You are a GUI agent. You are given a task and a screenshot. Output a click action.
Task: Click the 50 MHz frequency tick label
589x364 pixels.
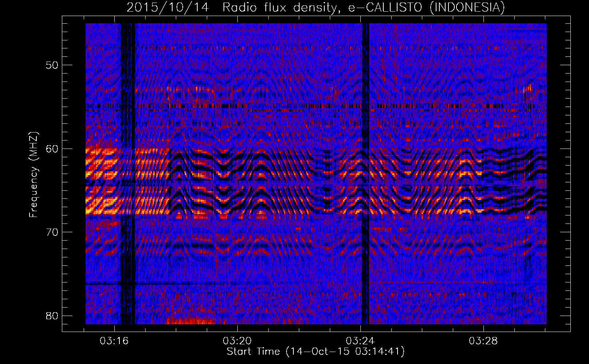click(x=52, y=65)
